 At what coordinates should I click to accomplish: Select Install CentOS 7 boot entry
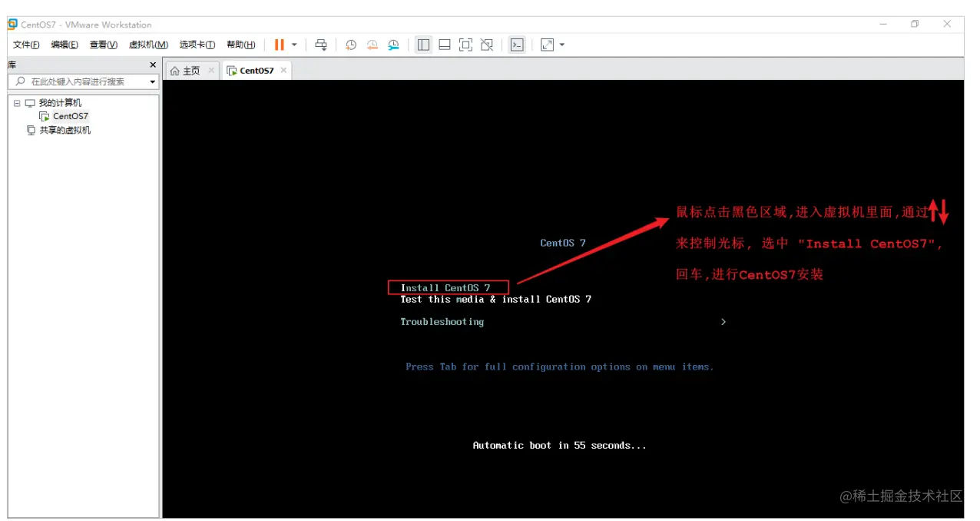click(x=445, y=288)
